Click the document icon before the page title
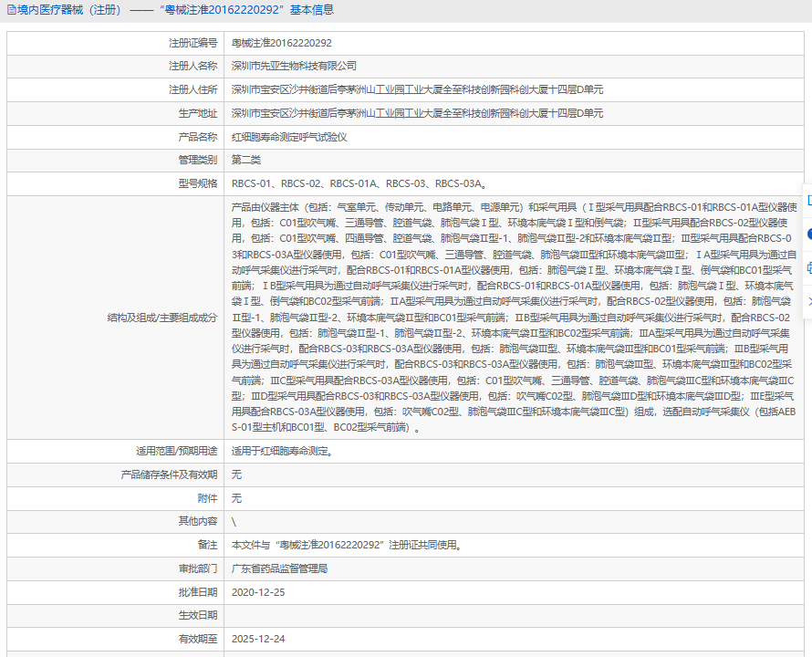This screenshot has width=812, height=657. [11, 10]
